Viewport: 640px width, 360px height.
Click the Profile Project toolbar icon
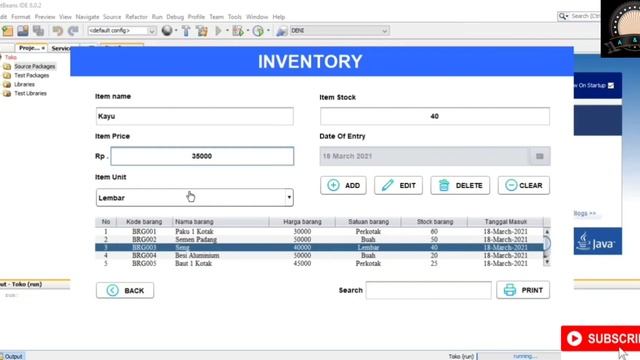258,31
